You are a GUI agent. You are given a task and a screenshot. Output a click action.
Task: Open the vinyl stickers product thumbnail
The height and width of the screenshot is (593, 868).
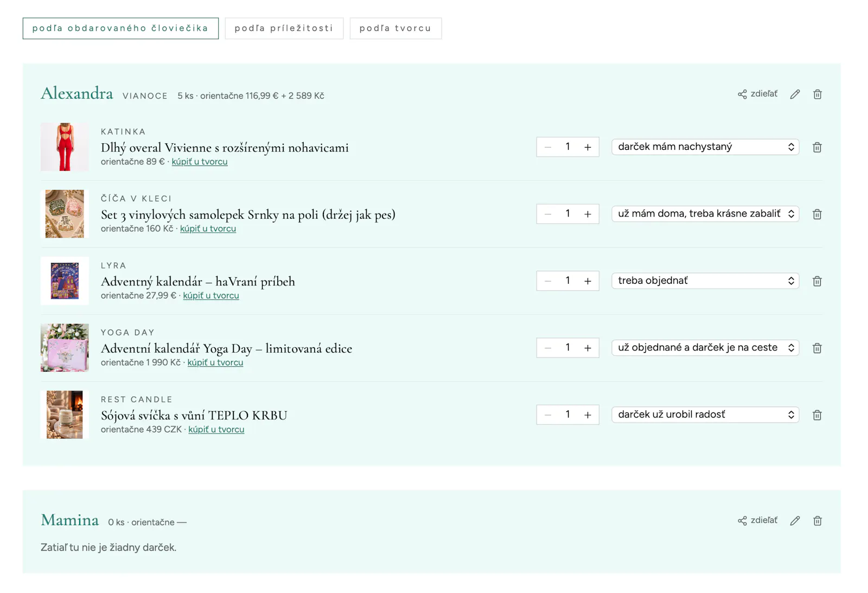tap(65, 214)
